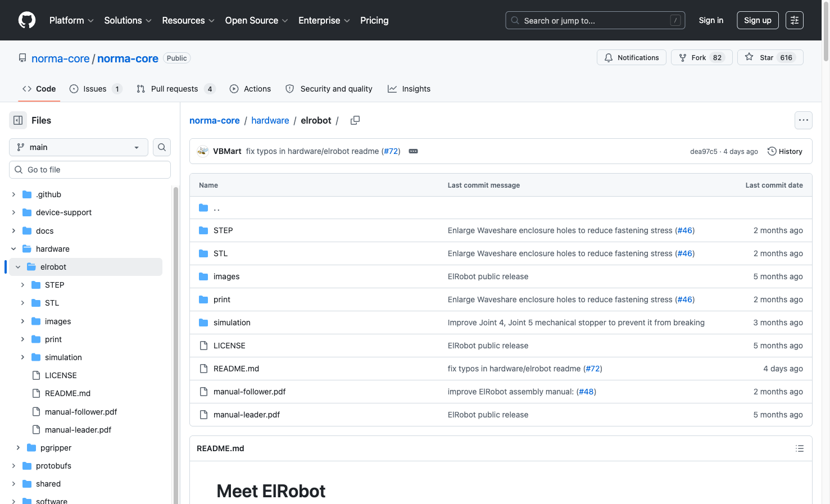Image resolution: width=830 pixels, height=504 pixels.
Task: Expand the protobufs folder chevron
Action: tap(13, 466)
